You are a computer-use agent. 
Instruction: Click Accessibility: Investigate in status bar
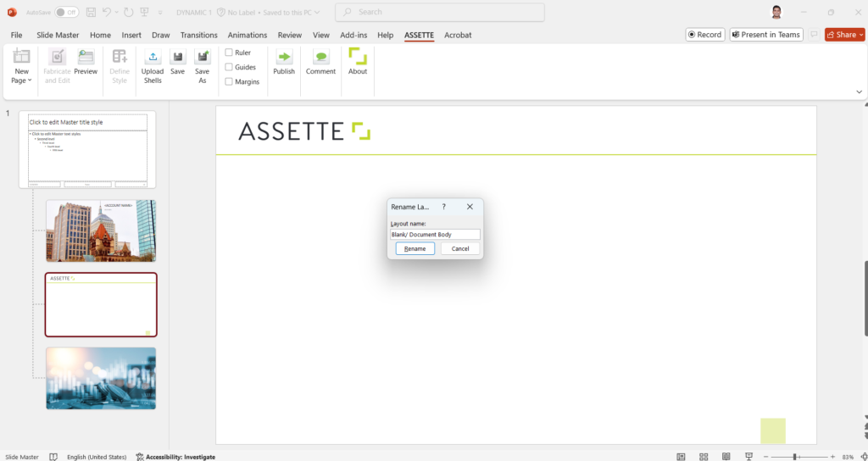click(x=175, y=457)
